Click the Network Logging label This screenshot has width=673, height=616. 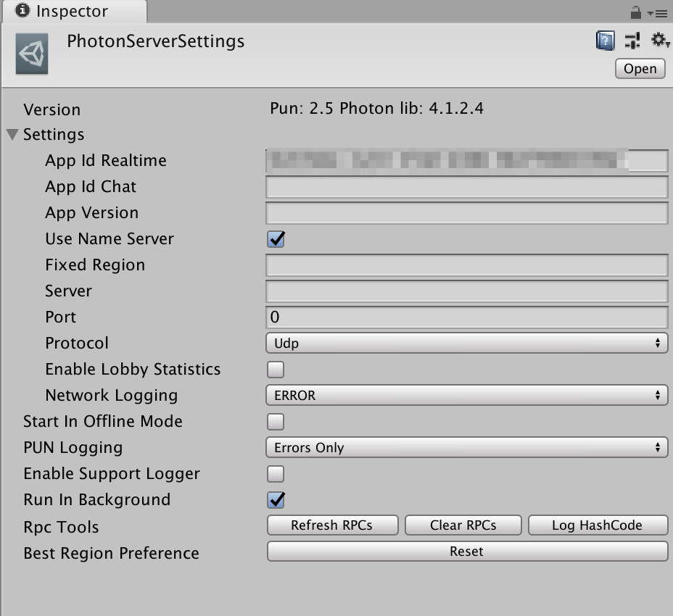[112, 396]
